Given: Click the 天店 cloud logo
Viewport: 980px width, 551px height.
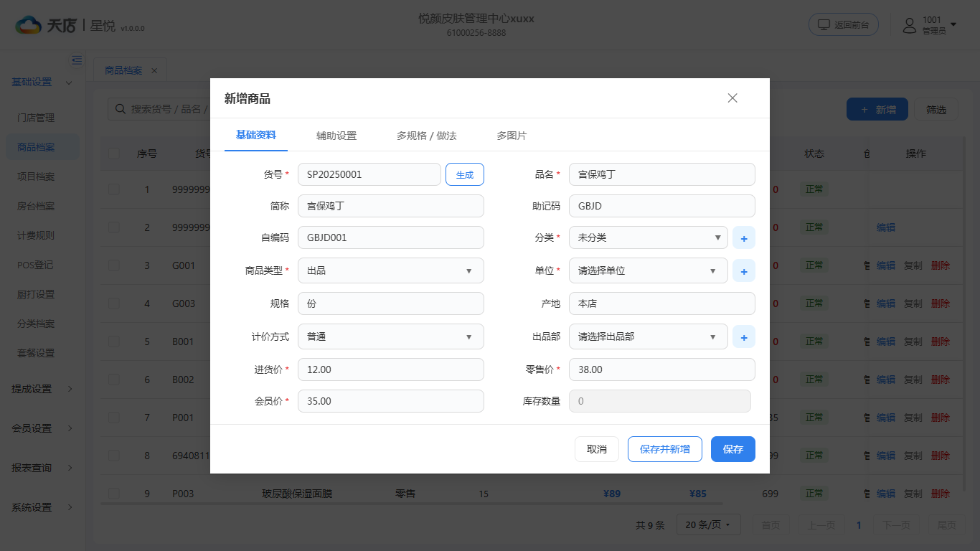Looking at the screenshot, I should coord(29,26).
